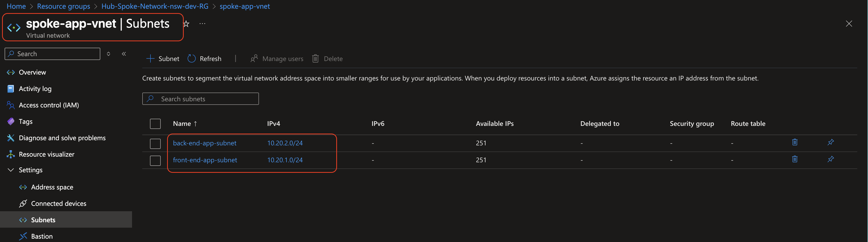Open Home from the breadcrumb trail

[x=16, y=6]
